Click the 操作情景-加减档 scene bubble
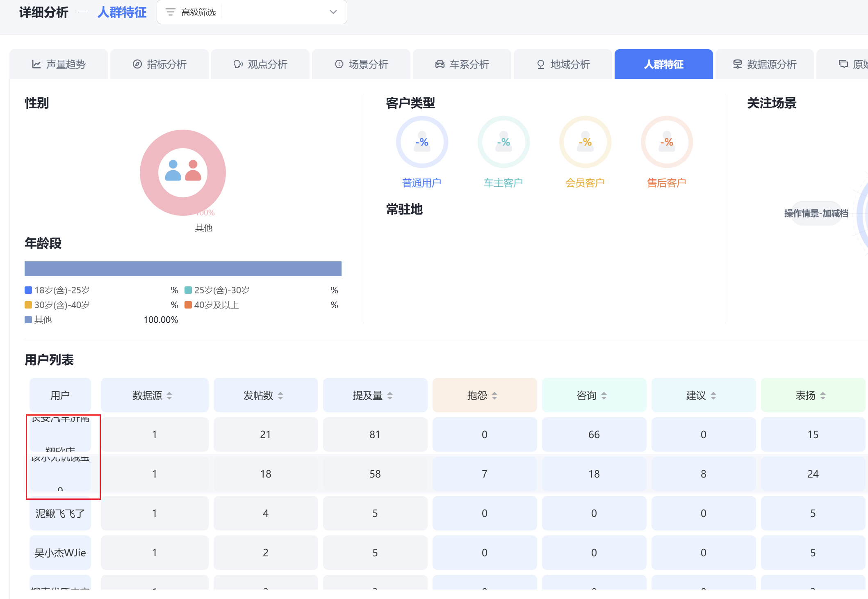 pos(816,213)
